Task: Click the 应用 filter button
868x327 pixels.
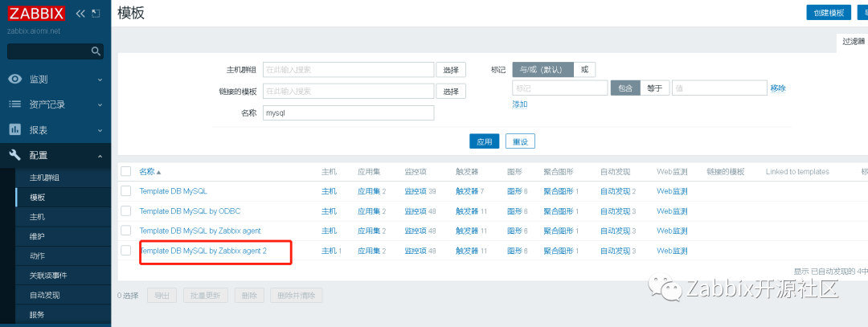Action: coord(485,141)
